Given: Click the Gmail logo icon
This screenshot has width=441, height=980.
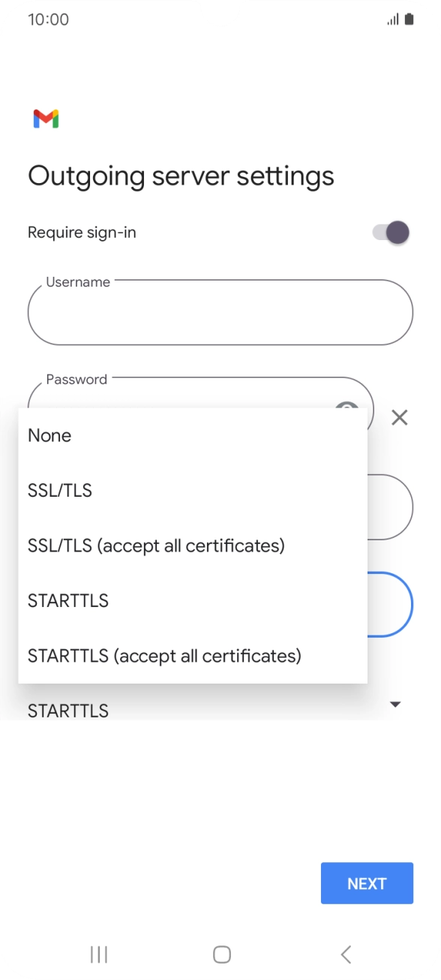Looking at the screenshot, I should (46, 119).
